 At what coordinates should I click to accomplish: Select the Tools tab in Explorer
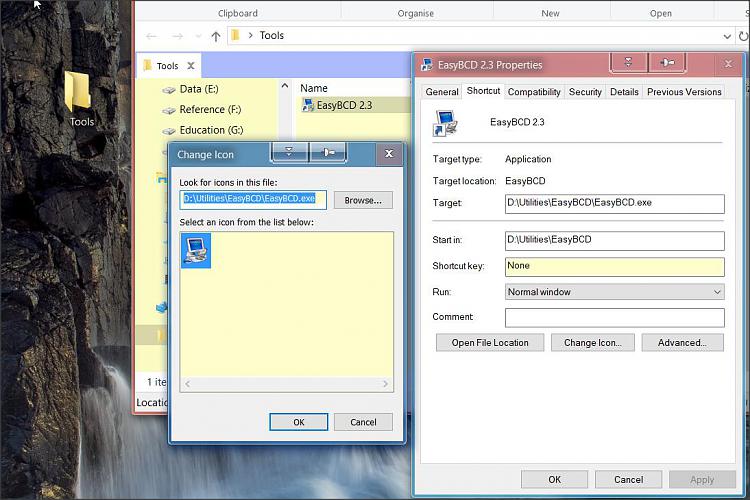click(x=167, y=66)
